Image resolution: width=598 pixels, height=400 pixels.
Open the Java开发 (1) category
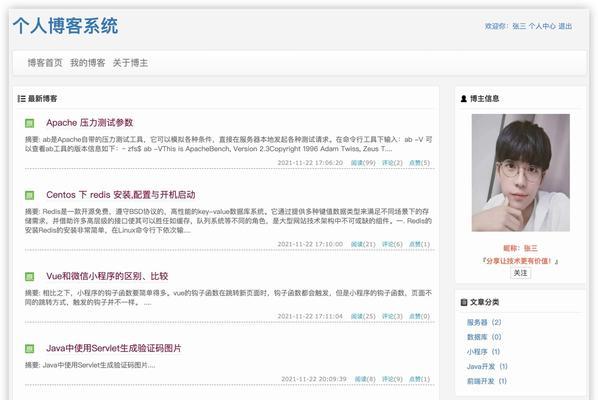point(487,366)
